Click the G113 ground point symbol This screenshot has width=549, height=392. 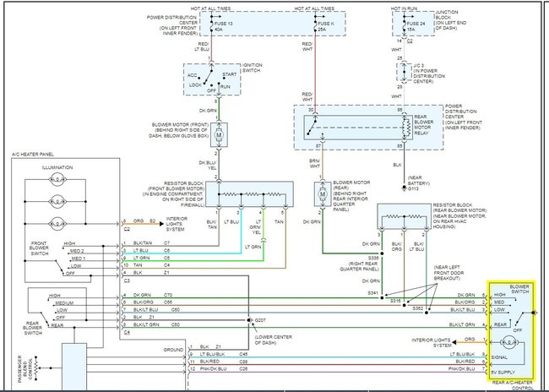coord(404,188)
